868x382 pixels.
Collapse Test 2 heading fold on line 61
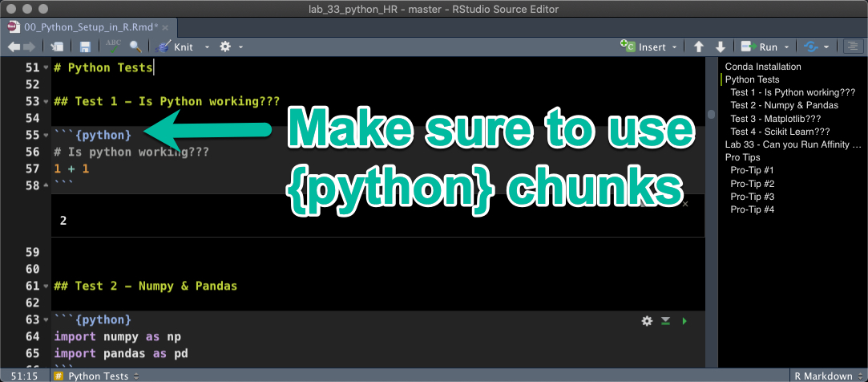coord(46,286)
